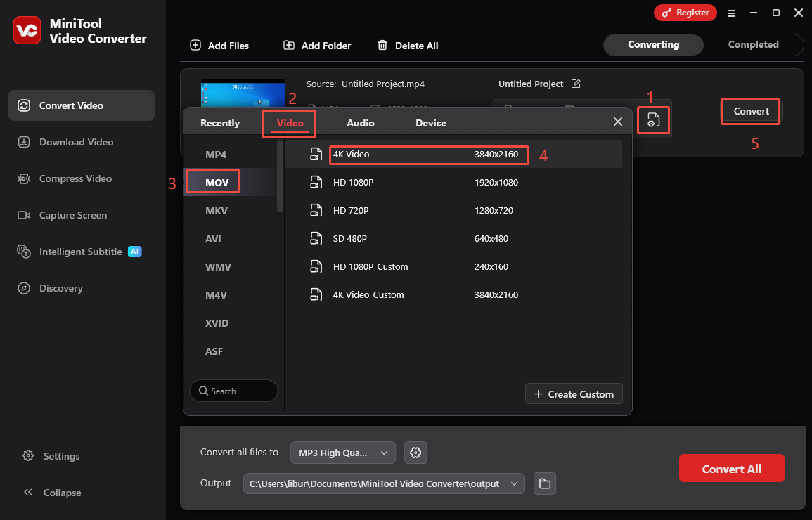The height and width of the screenshot is (520, 812).
Task: Switch to the Completed tab
Action: click(x=753, y=44)
